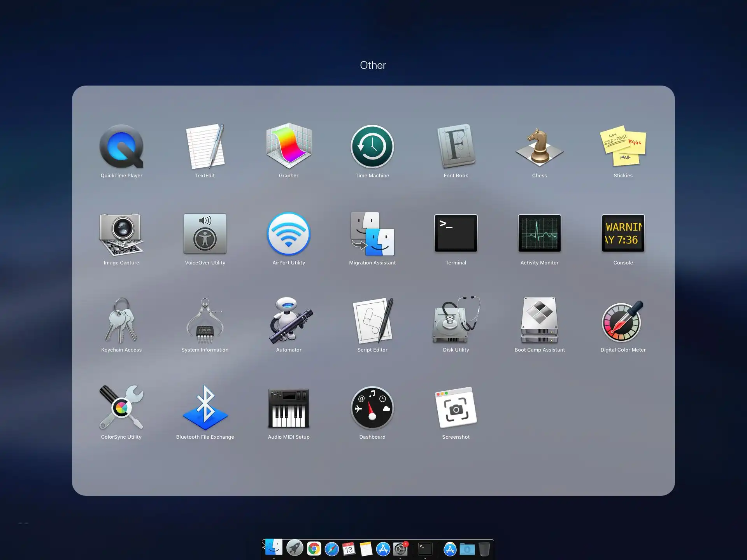Launch Disk Utility

(456, 321)
